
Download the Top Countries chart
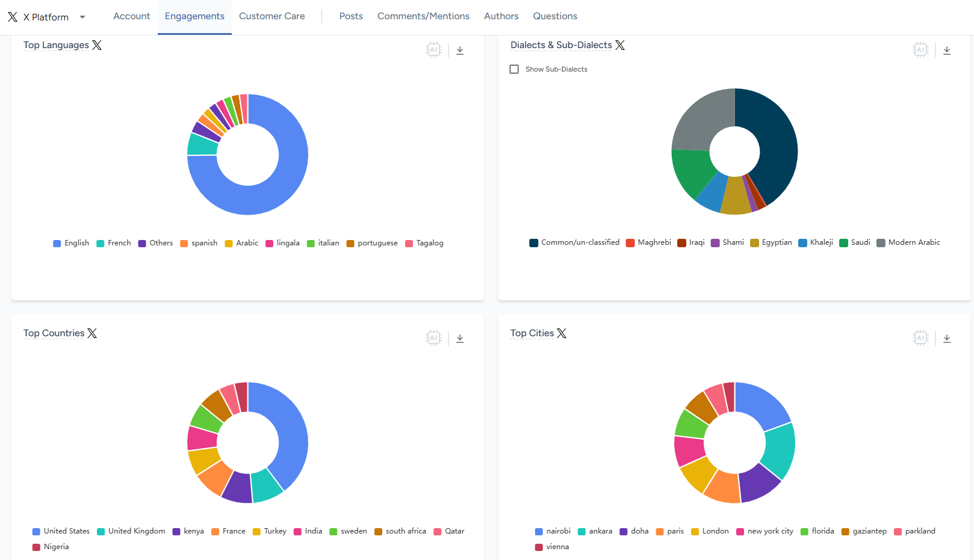[460, 339]
